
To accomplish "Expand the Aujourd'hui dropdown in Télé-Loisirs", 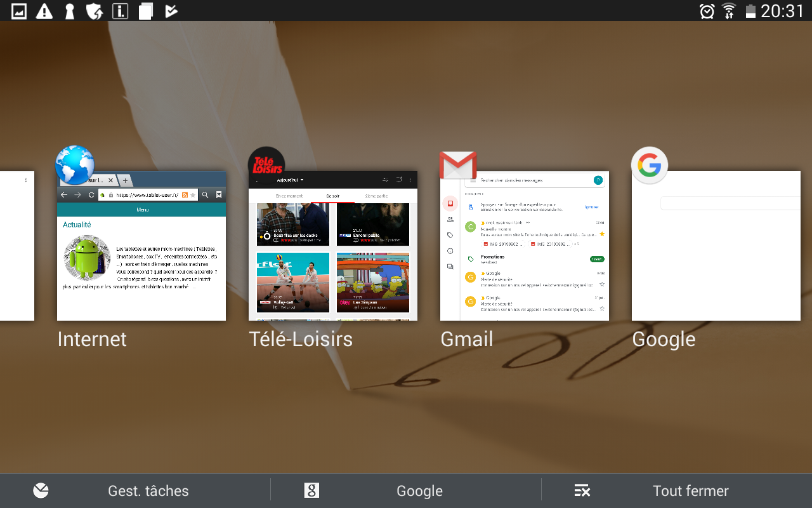I will click(x=291, y=180).
